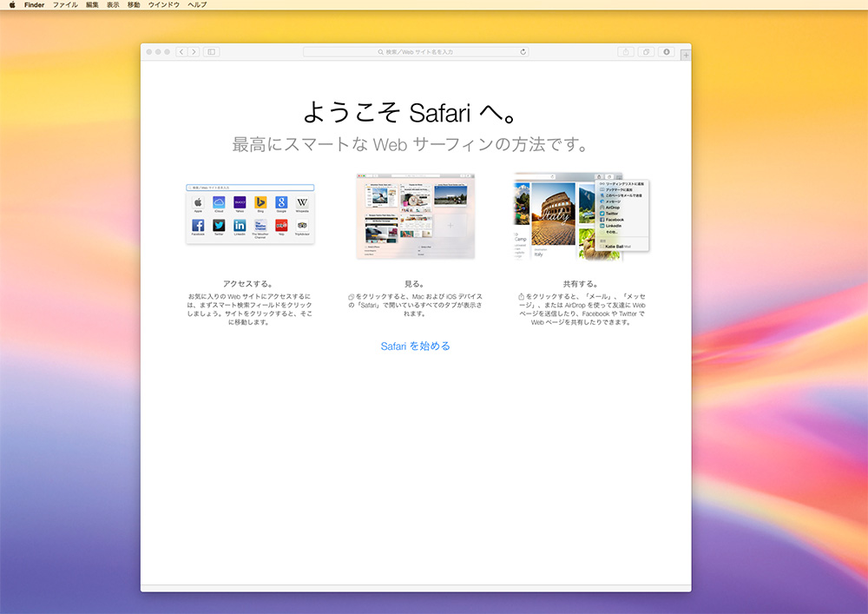Click the 見る。 heading
This screenshot has height=614, width=868.
point(414,283)
